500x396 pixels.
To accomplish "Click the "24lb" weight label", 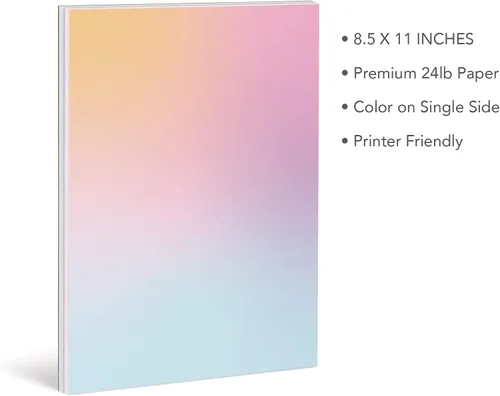I will (x=436, y=73).
